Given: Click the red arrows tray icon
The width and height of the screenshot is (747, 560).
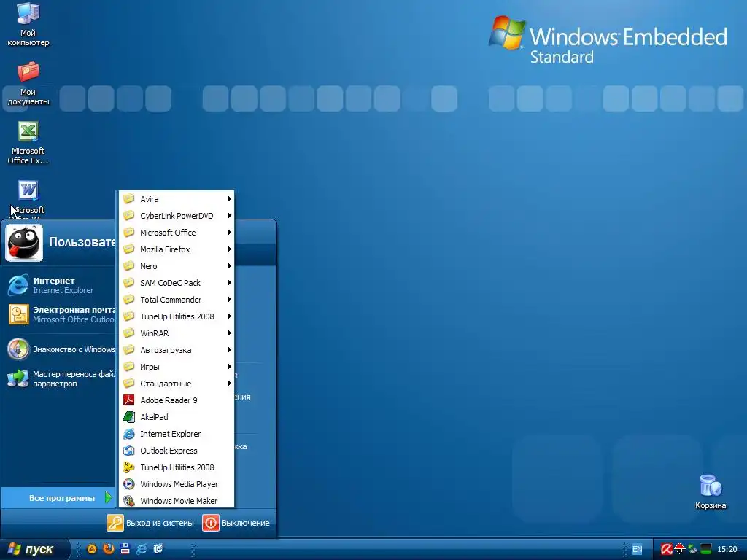Looking at the screenshot, I should (x=679, y=549).
